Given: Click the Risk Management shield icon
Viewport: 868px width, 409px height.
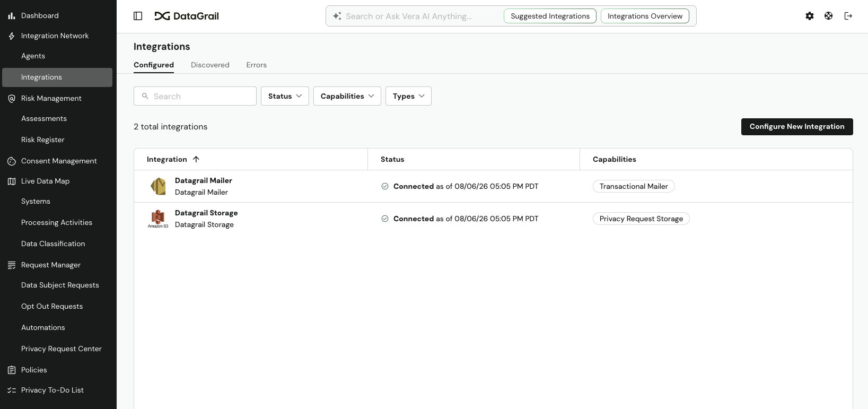Looking at the screenshot, I should (x=12, y=99).
